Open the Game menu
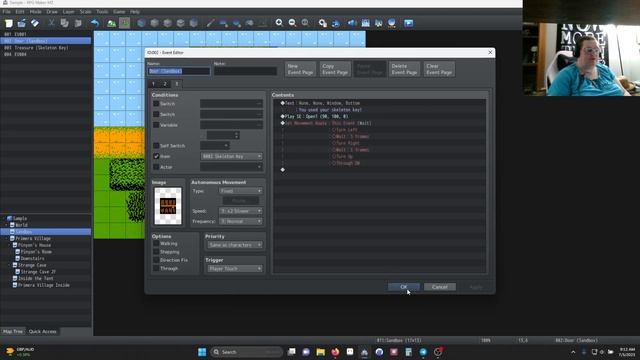Screen dimensions: 640x360 point(119,12)
